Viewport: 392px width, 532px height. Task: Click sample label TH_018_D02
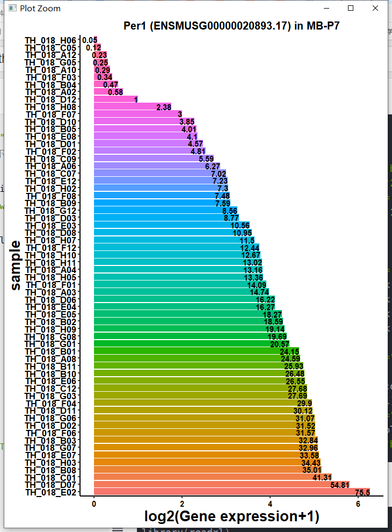tap(50, 426)
